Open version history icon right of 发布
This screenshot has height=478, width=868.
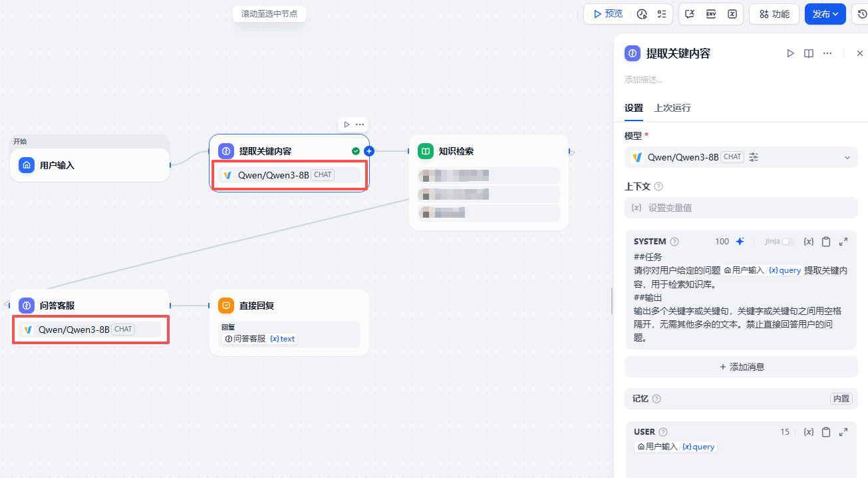[862, 14]
